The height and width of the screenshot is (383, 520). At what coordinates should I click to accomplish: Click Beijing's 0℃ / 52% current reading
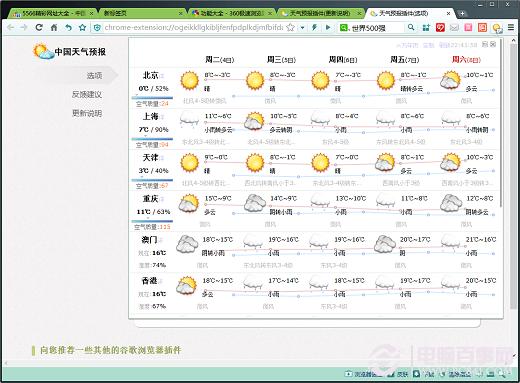tap(153, 88)
